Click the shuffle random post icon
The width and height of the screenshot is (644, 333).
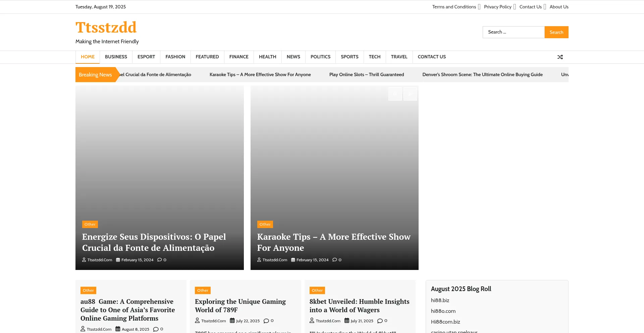560,57
